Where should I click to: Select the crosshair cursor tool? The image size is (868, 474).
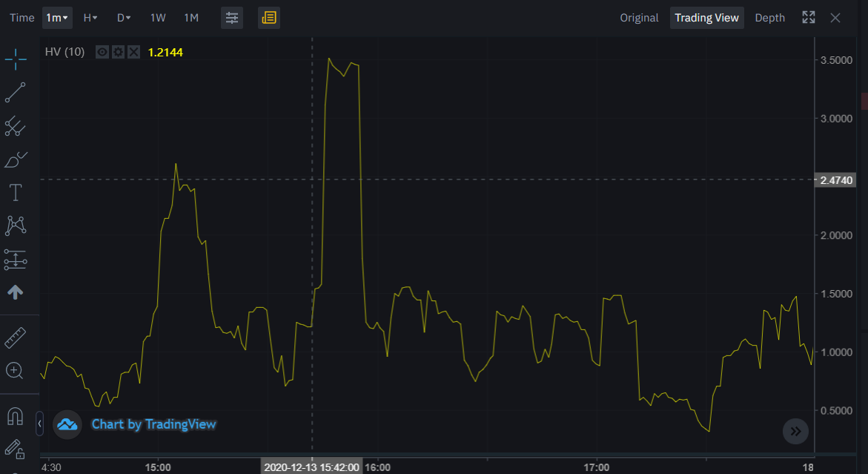[16, 59]
